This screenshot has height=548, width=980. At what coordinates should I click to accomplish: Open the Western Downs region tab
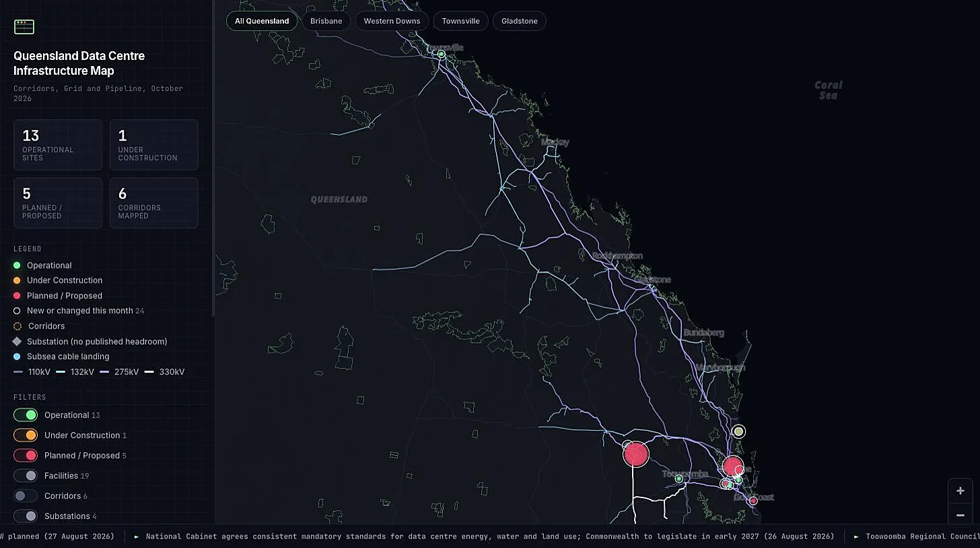point(392,21)
